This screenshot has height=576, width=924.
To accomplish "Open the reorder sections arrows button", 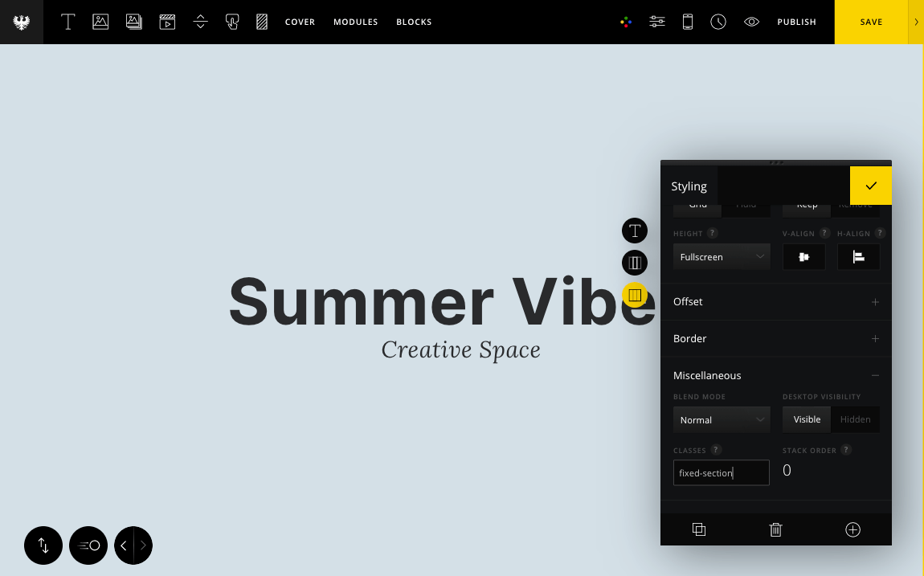I will pos(43,545).
